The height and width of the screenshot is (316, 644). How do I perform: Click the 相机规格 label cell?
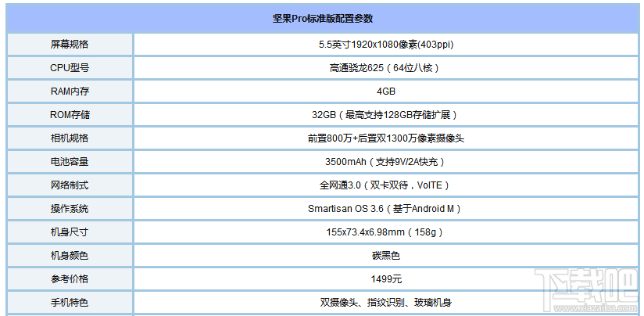(x=70, y=138)
